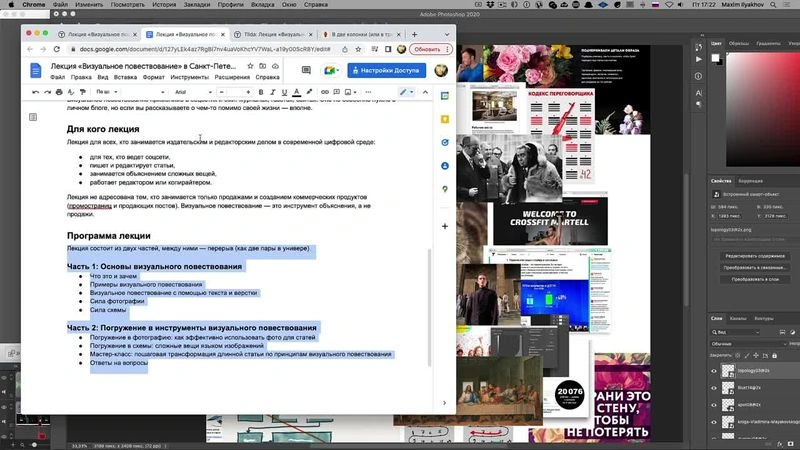Click the cloud document status icon

tap(275, 66)
